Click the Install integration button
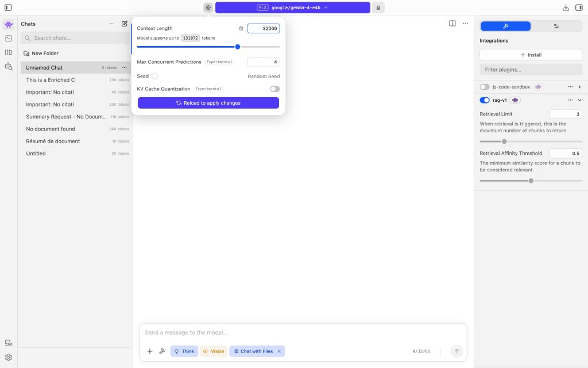 [531, 55]
